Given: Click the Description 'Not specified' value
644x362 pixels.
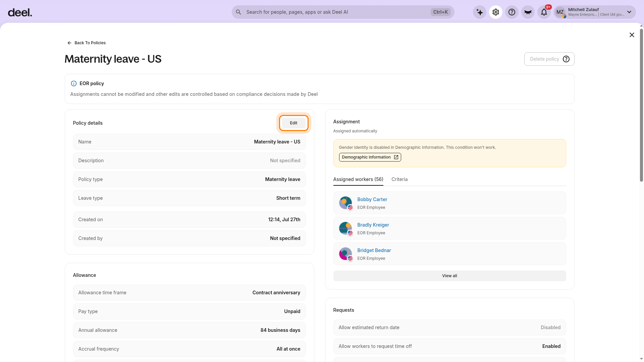Looking at the screenshot, I should tap(285, 161).
